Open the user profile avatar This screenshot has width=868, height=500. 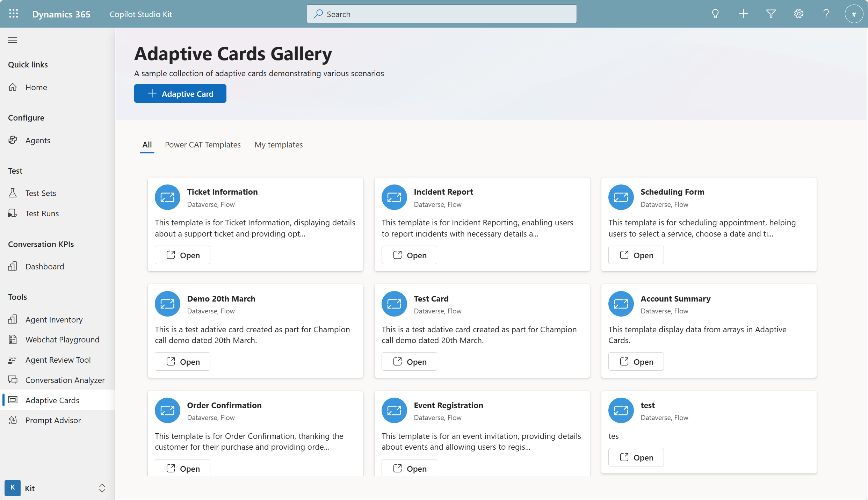coord(854,14)
